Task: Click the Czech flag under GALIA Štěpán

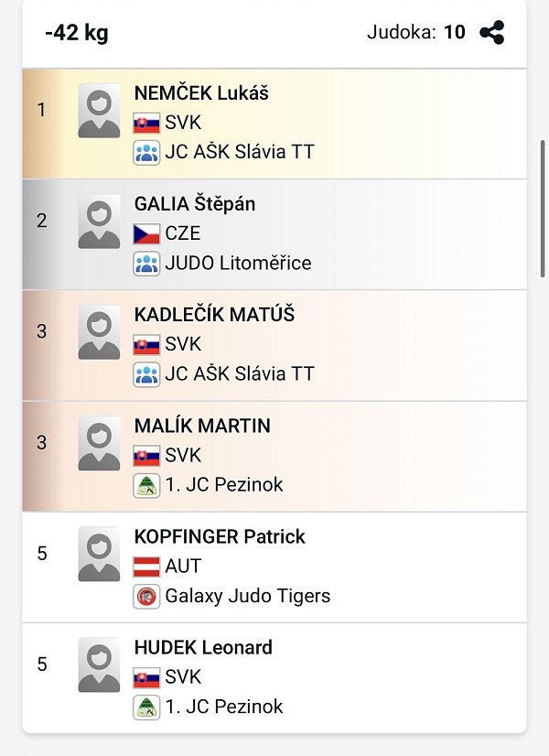Action: point(146,233)
